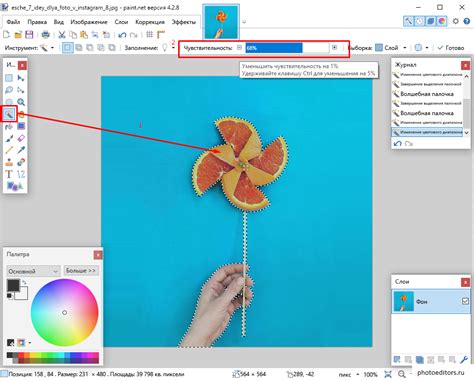Click the primary dark color swatch
The height and width of the screenshot is (381, 474).
point(13,285)
